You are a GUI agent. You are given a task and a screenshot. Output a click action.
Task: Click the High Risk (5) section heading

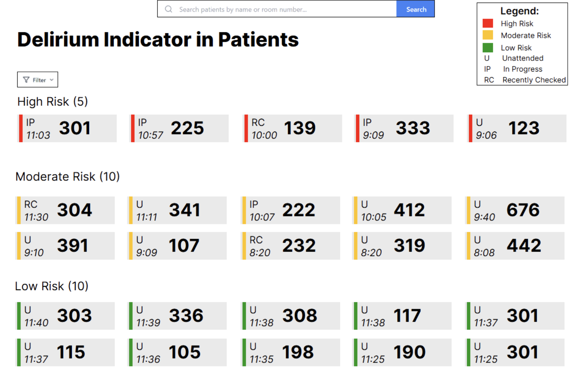[x=53, y=102]
